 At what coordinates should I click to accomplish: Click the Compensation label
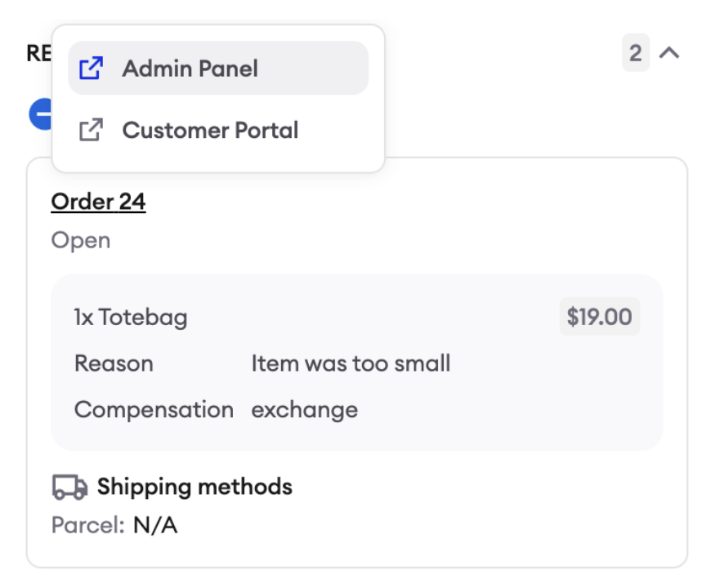click(154, 409)
